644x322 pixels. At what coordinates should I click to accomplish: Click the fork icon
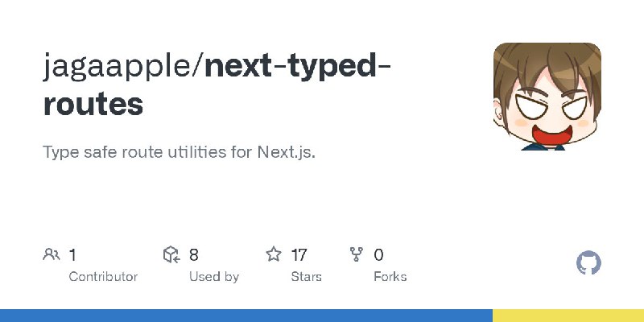[x=356, y=254]
